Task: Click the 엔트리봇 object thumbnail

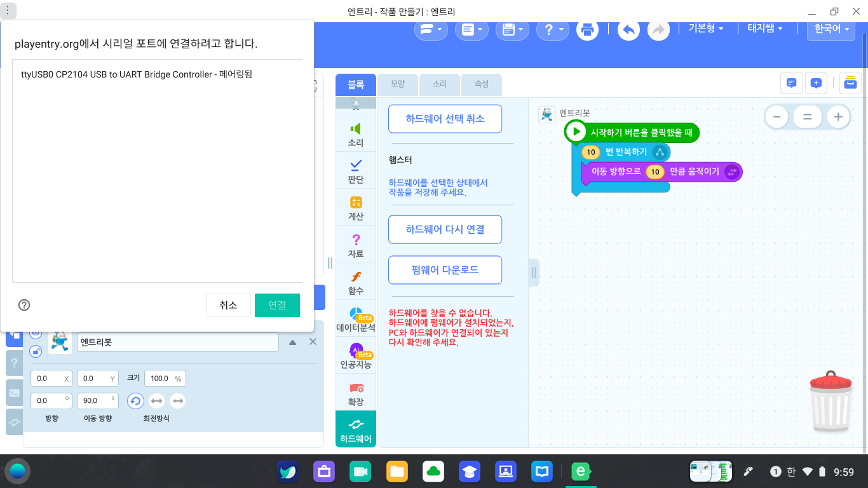Action: click(x=60, y=341)
